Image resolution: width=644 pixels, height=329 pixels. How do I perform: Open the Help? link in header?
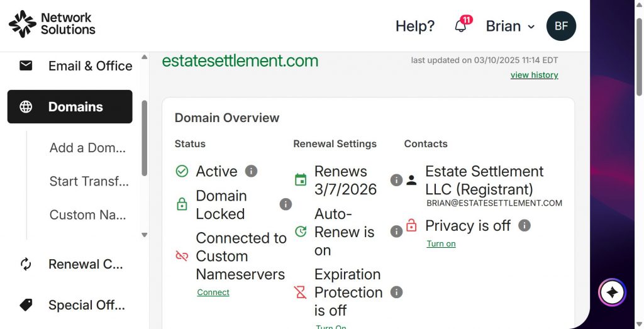414,26
